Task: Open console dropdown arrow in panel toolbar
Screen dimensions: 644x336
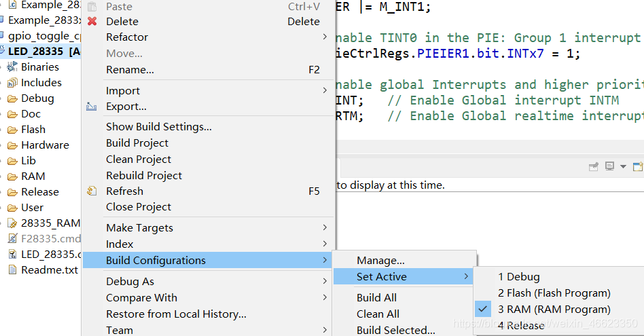Action: (x=623, y=166)
